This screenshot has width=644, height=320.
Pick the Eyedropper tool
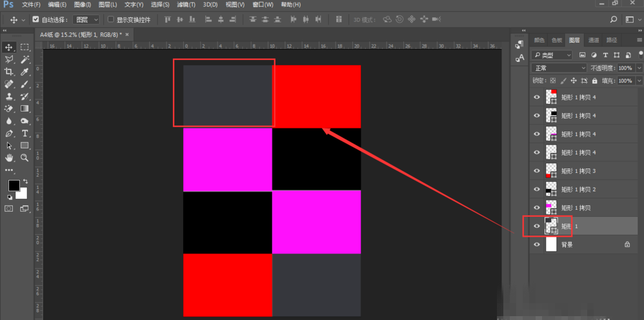point(25,72)
